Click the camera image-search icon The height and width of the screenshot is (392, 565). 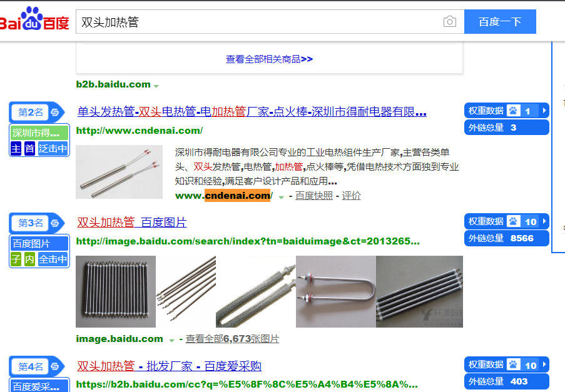[449, 22]
